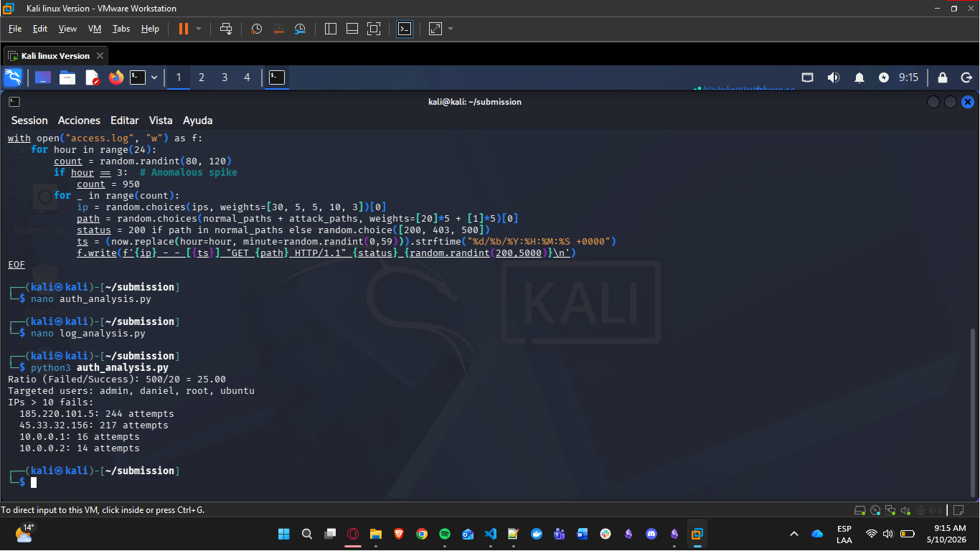The image size is (980, 551).
Task: Click the 'nano log_analysis.py' command text
Action: [x=88, y=334]
